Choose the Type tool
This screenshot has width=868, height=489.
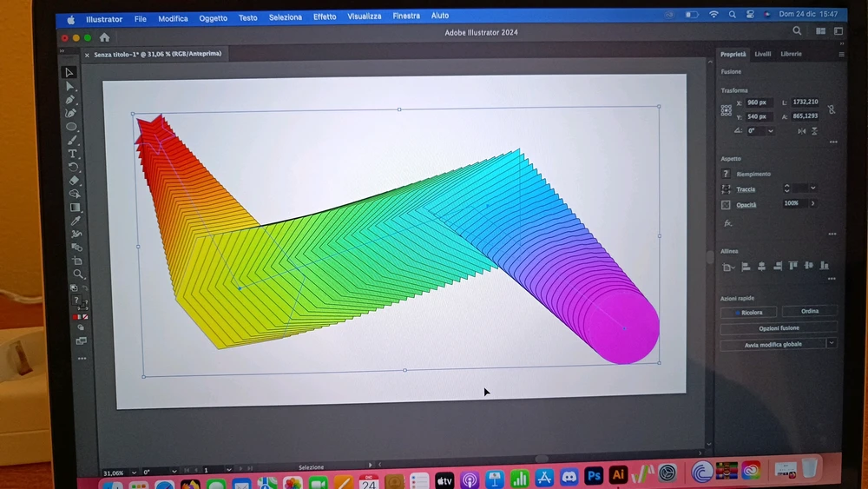click(72, 154)
